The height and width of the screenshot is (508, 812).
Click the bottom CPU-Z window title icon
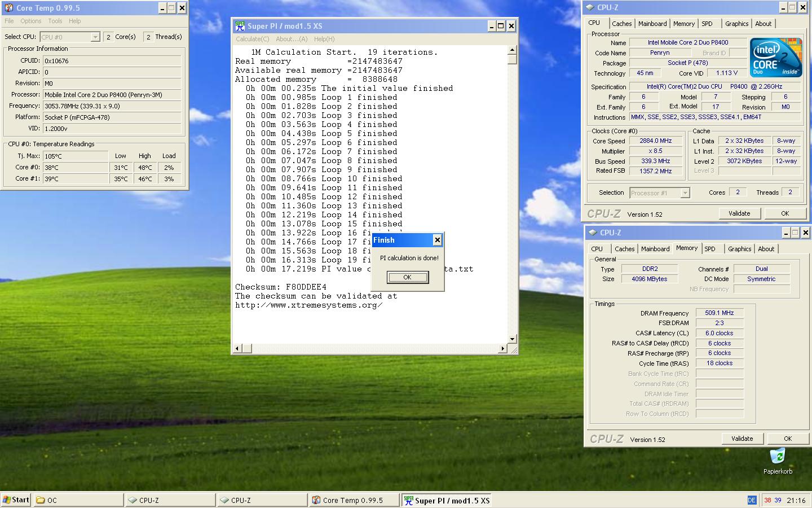click(593, 233)
